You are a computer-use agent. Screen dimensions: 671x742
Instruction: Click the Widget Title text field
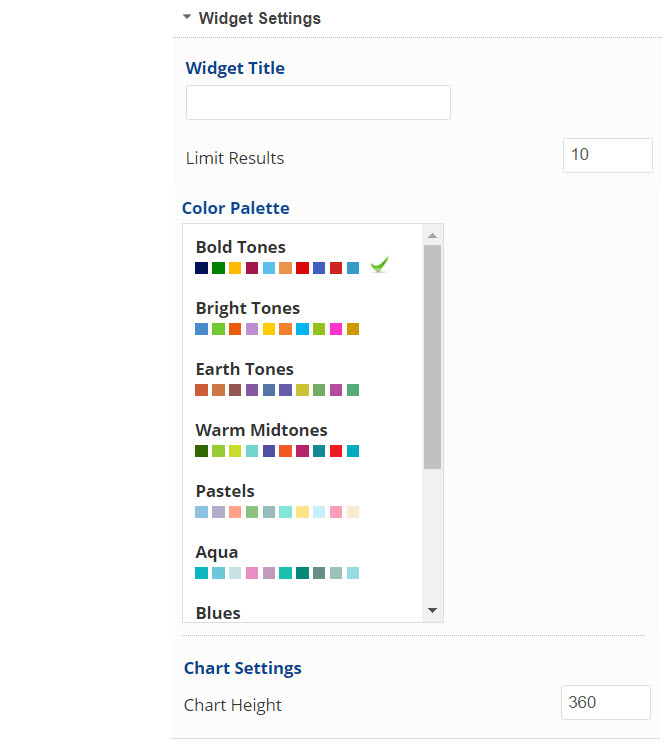pos(318,103)
